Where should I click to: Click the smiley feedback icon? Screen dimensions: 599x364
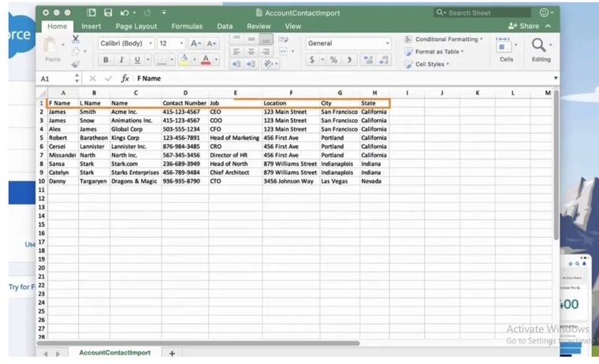(x=544, y=13)
